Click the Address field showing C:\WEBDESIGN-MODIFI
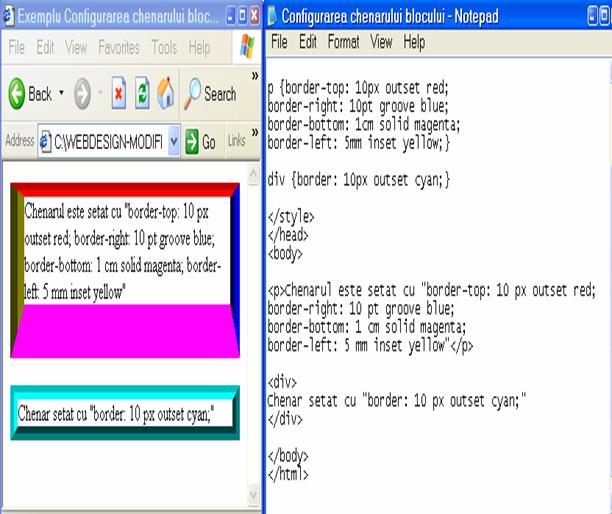This screenshot has width=612, height=514. (x=108, y=142)
